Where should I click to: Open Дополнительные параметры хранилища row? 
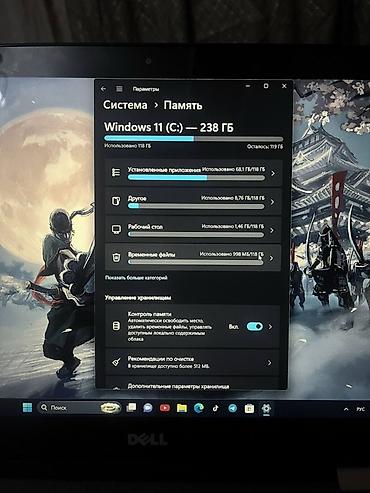[x=192, y=384]
